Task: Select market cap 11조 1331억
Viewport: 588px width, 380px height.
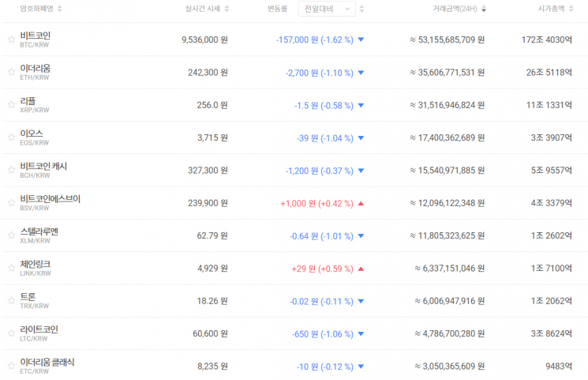Action: 549,105
